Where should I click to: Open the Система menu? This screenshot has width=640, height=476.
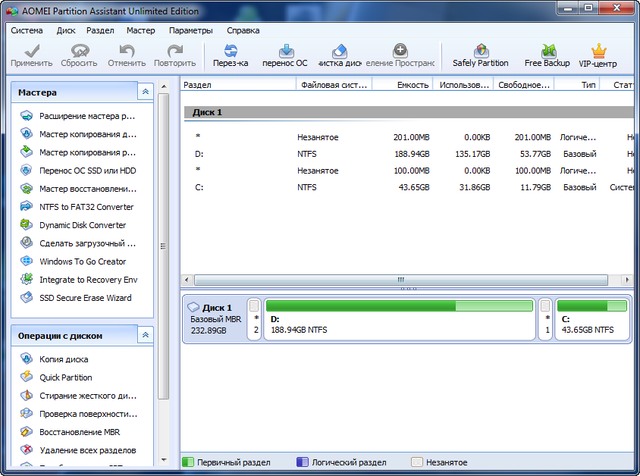27,31
